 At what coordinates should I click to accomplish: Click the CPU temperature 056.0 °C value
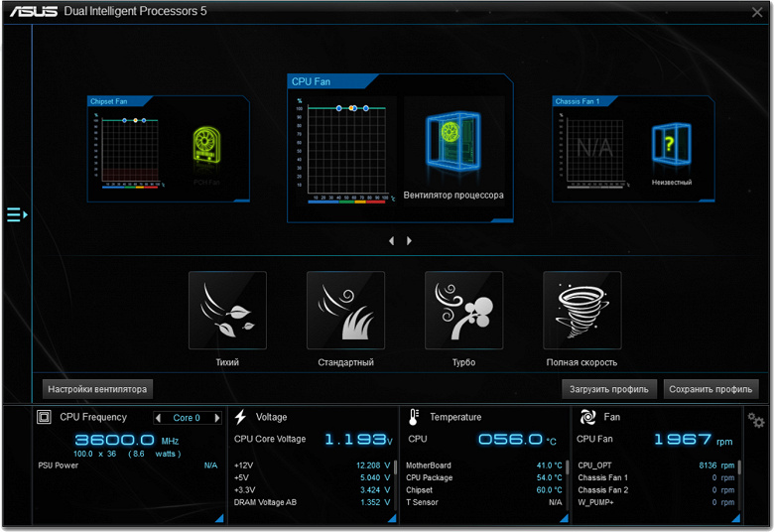tap(517, 439)
